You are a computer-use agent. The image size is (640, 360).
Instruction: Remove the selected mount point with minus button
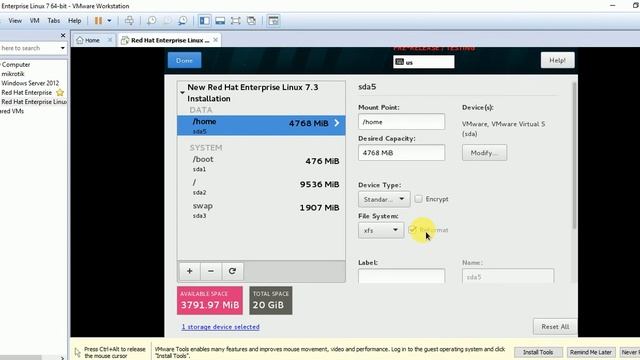tap(211, 271)
